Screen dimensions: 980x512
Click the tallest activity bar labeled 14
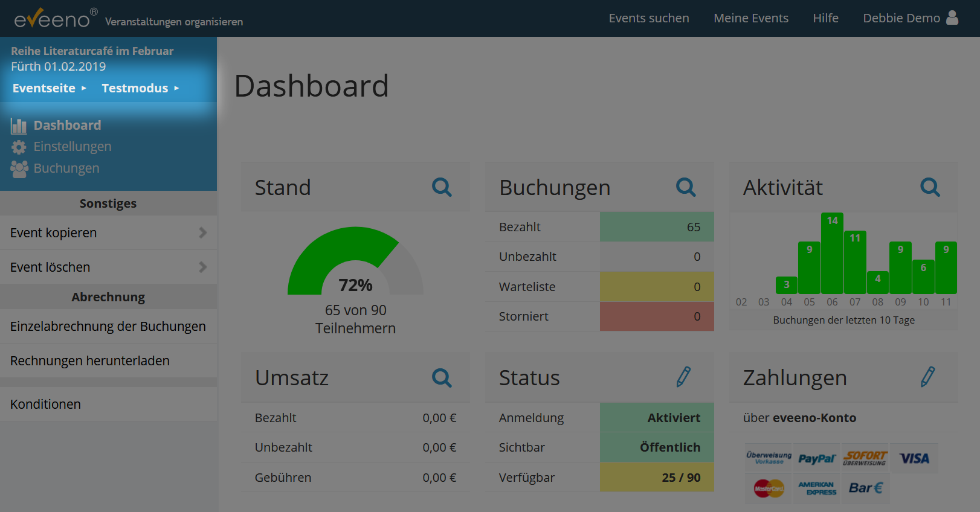point(832,254)
